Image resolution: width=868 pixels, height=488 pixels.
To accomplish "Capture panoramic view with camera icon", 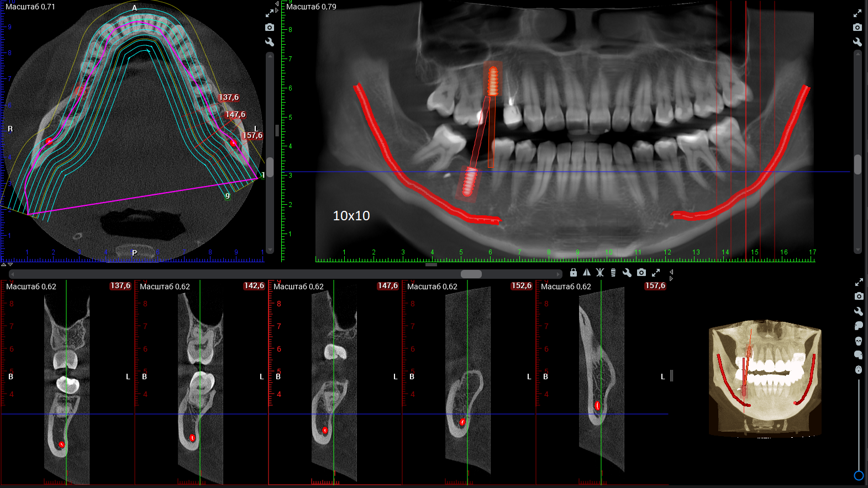I will 858,27.
